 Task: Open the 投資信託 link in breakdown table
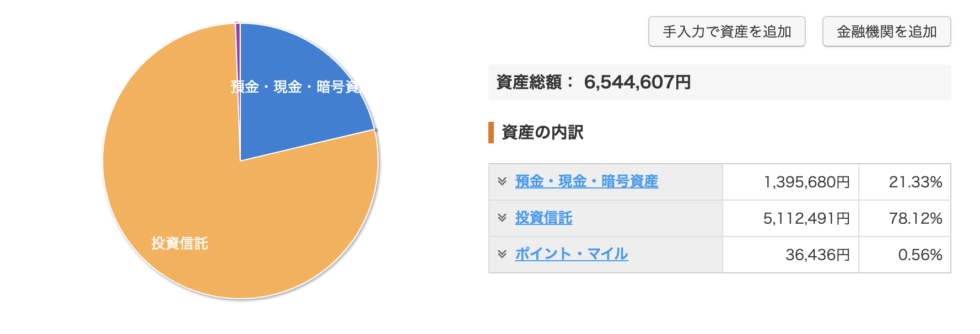(x=543, y=218)
